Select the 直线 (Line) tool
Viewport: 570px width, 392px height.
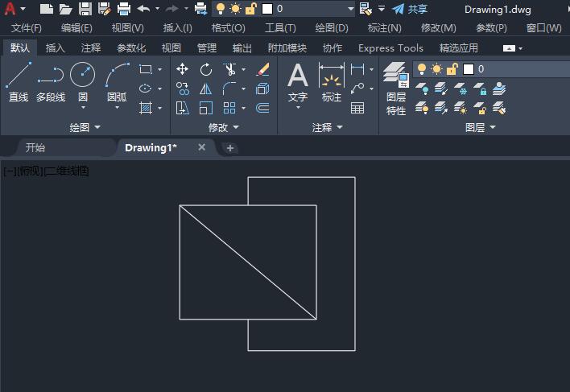[19, 83]
